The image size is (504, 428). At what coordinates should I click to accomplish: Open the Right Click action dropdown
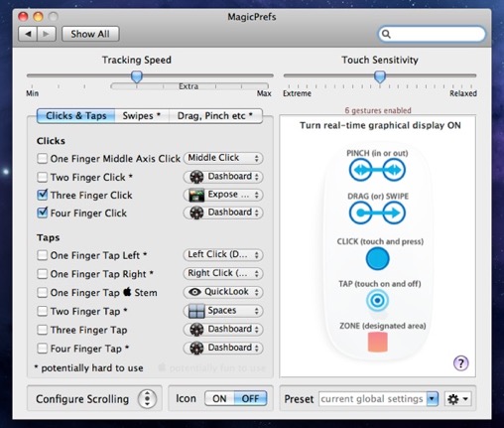tap(223, 273)
